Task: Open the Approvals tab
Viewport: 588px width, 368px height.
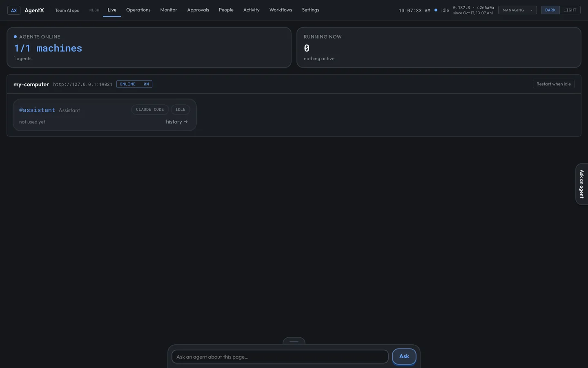Action: [x=198, y=10]
